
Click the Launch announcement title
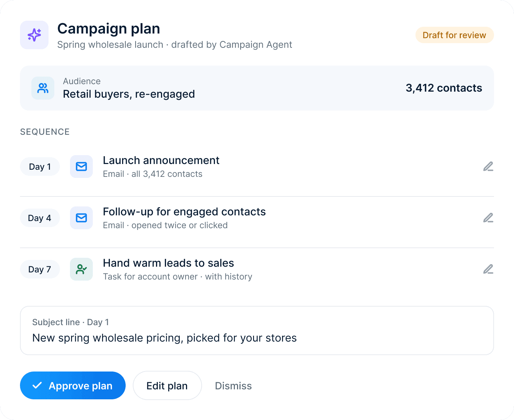tap(161, 160)
